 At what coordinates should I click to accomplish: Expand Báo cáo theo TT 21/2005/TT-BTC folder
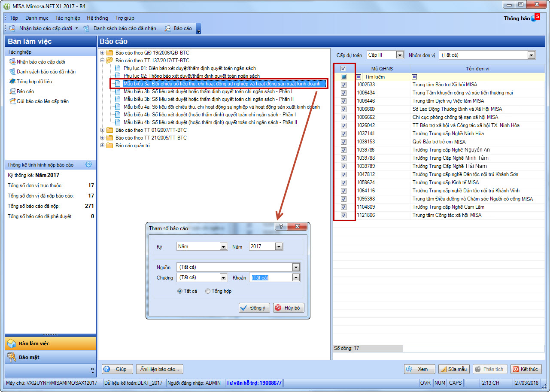[103, 138]
